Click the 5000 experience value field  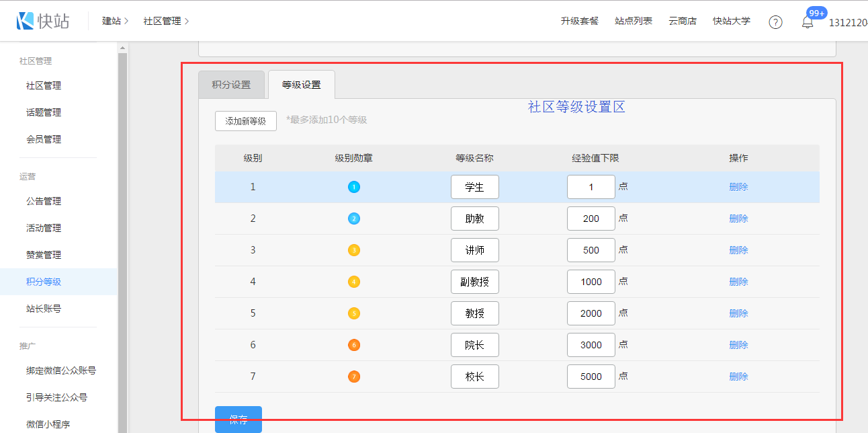click(591, 377)
